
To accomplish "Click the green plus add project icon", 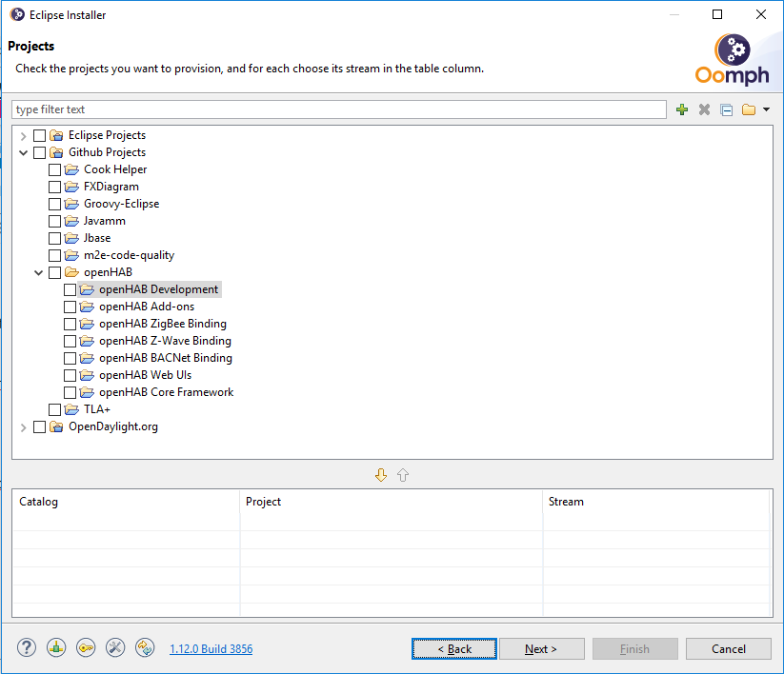I will tap(682, 109).
